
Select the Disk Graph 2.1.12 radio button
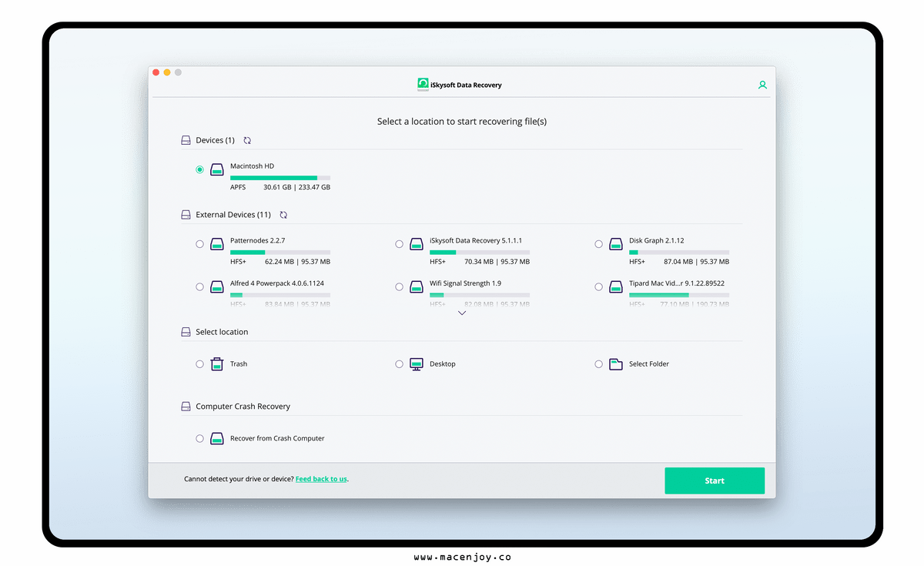598,244
